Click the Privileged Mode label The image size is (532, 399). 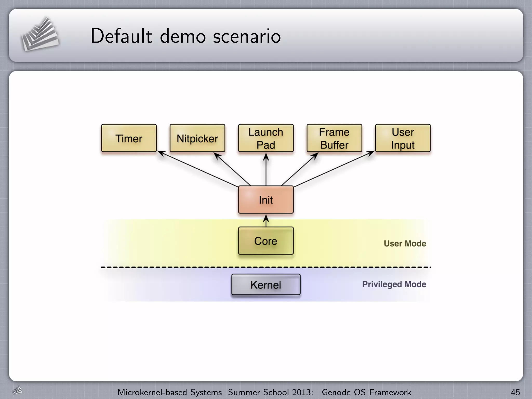394,284
